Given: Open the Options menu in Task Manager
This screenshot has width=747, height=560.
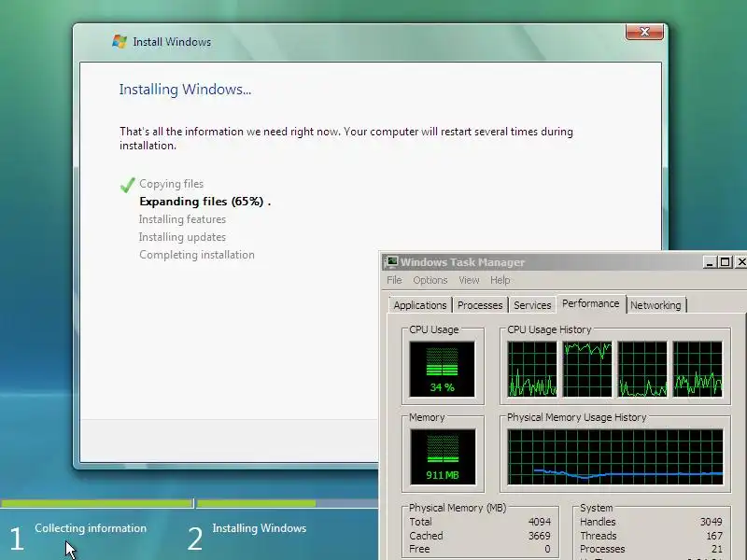Looking at the screenshot, I should click(430, 280).
